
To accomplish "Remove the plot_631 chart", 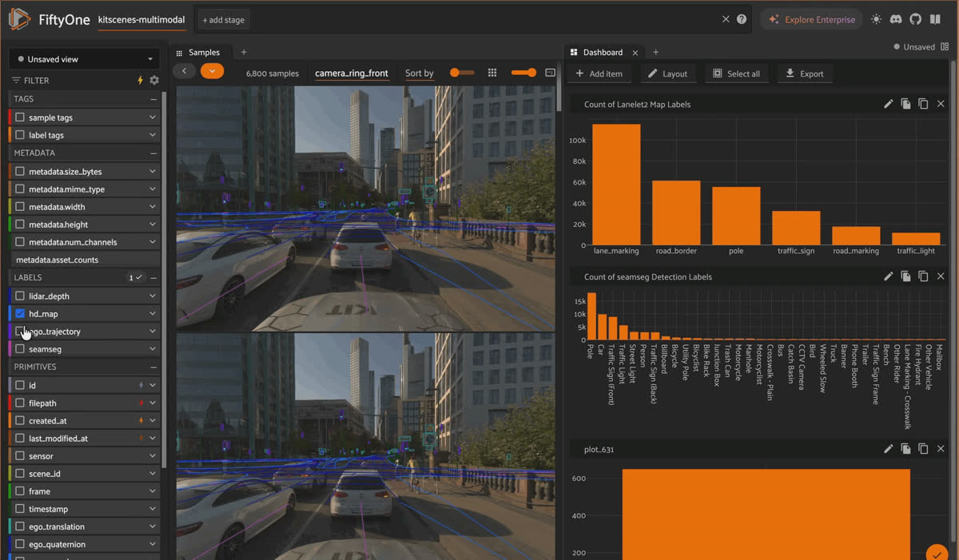I will (941, 449).
